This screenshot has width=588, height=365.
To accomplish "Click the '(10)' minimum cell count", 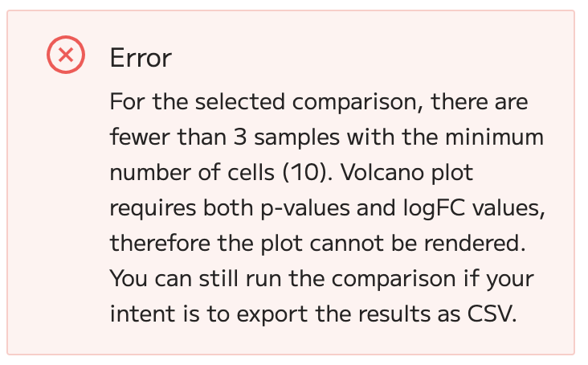I will (307, 173).
